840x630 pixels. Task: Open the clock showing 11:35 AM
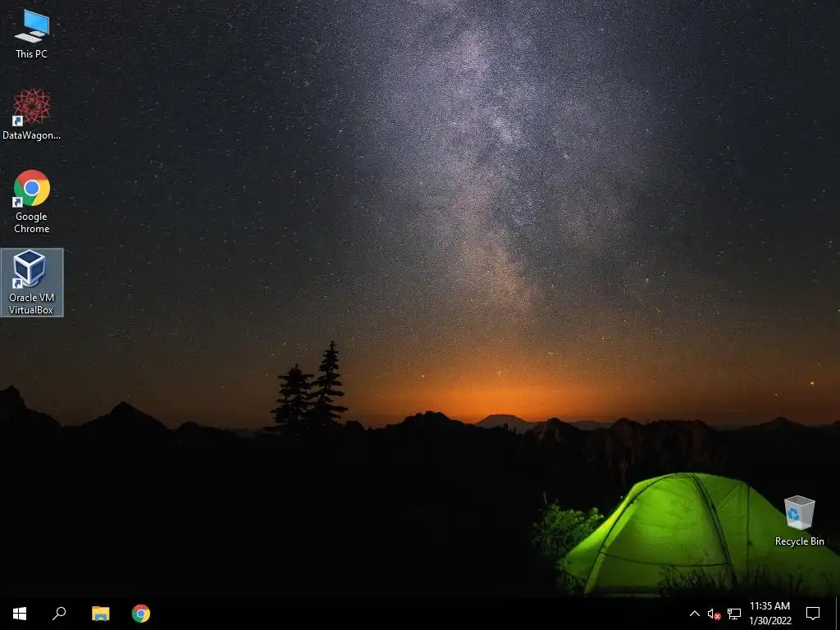point(769,614)
